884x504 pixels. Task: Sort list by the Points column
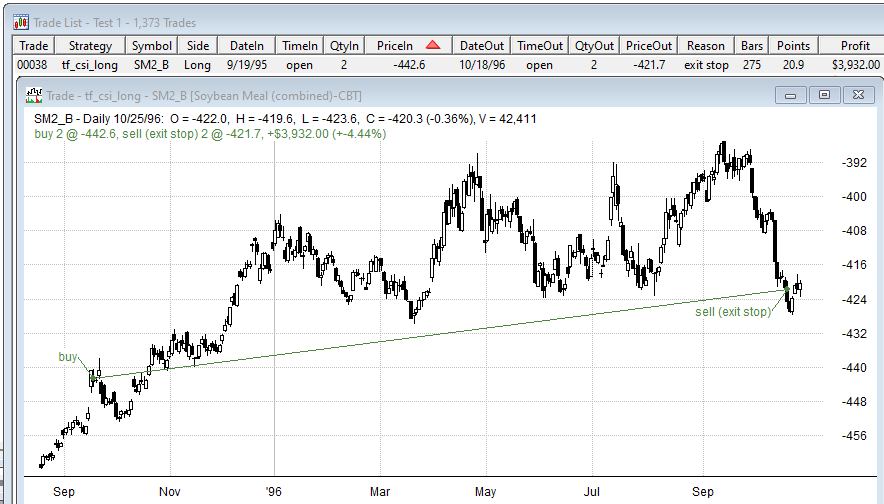tap(794, 45)
